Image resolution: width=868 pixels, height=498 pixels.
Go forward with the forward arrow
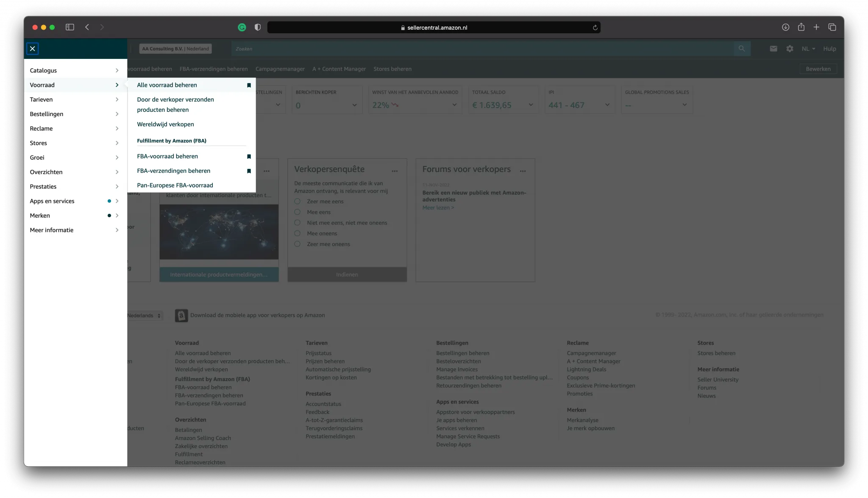(102, 27)
